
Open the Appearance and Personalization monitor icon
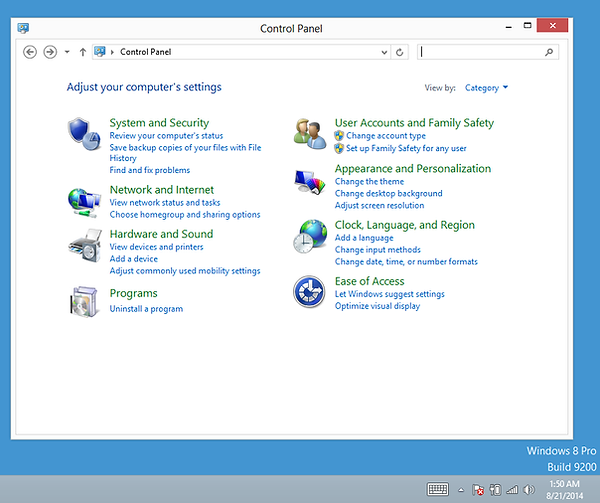coord(310,182)
